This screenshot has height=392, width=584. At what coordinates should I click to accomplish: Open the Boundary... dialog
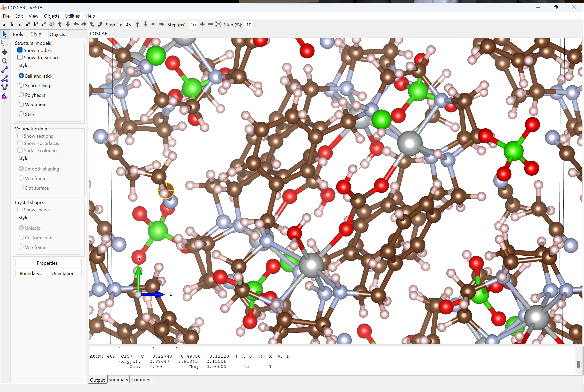(31, 273)
